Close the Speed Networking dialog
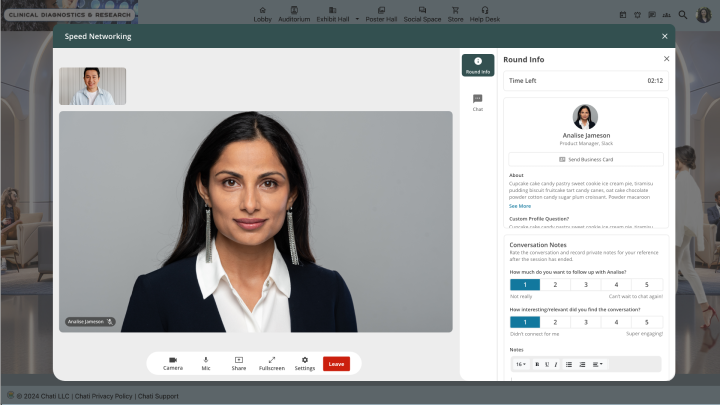The width and height of the screenshot is (720, 405). coord(664,36)
